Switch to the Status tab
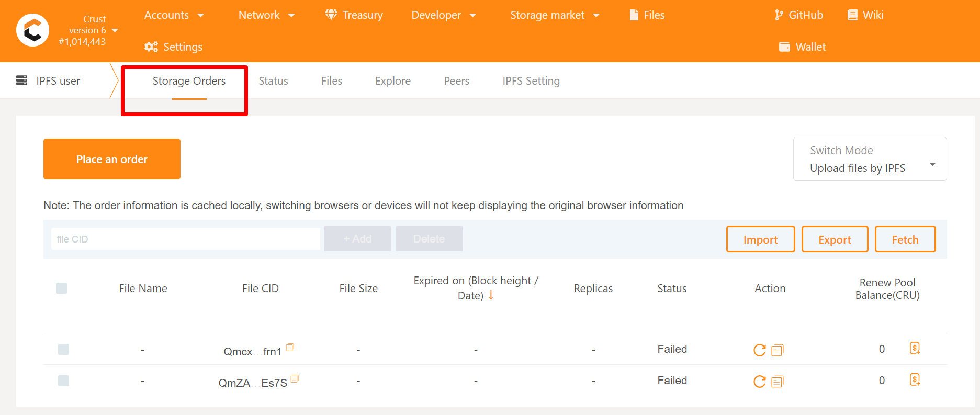The height and width of the screenshot is (415, 980). 273,80
